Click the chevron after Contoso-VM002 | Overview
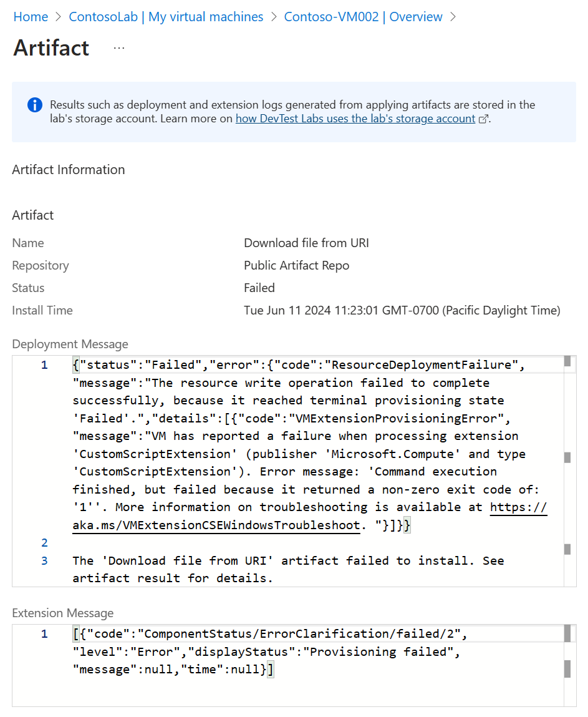This screenshot has width=588, height=717. pos(453,17)
